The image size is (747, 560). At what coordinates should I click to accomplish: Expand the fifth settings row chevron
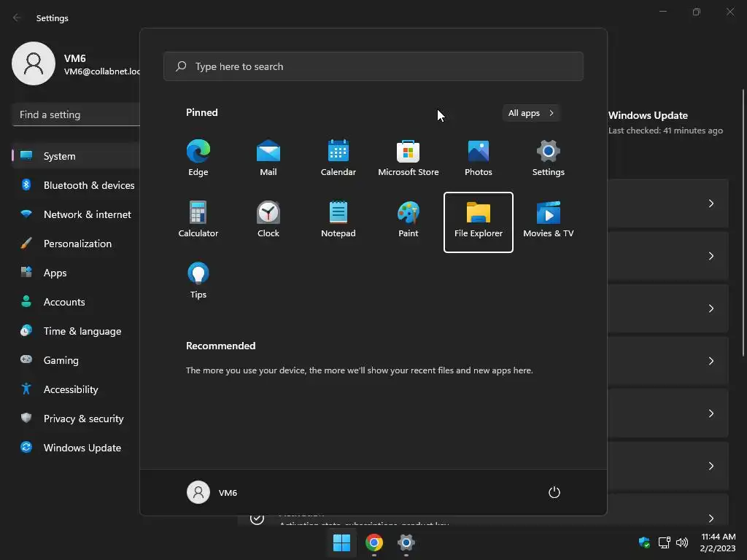point(711,413)
